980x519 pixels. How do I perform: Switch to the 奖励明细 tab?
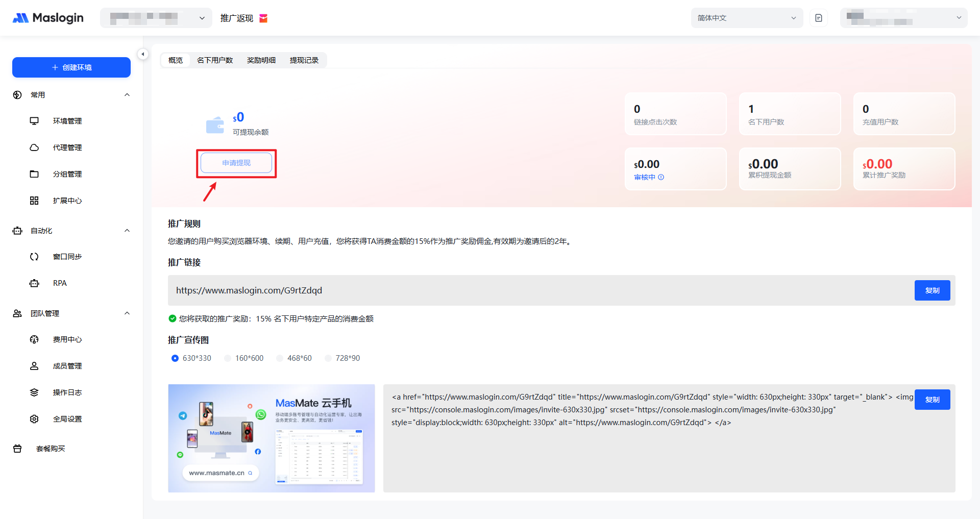coord(261,60)
